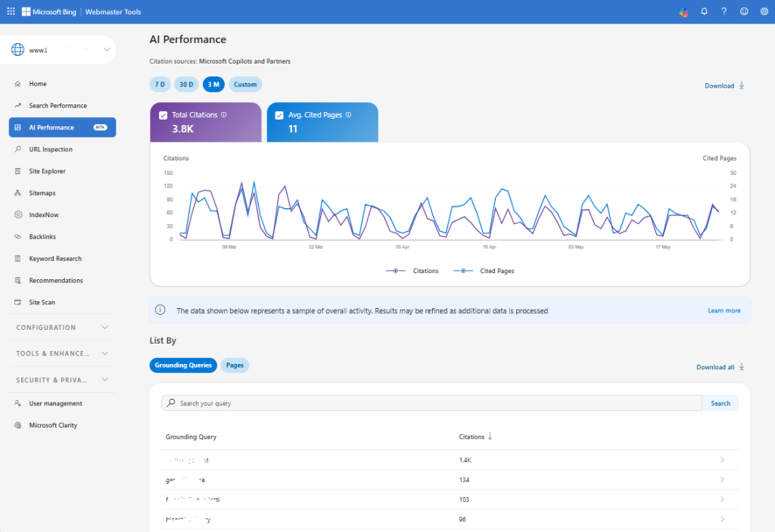Click the Microsoft Clarity icon
This screenshot has height=532, width=775.
point(18,425)
